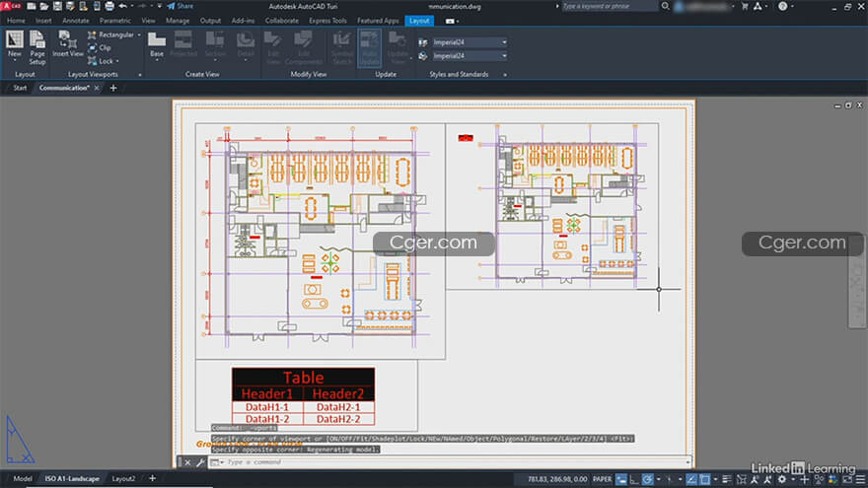Switch to the Annotate ribbon tab
This screenshot has width=868, height=488.
76,21
